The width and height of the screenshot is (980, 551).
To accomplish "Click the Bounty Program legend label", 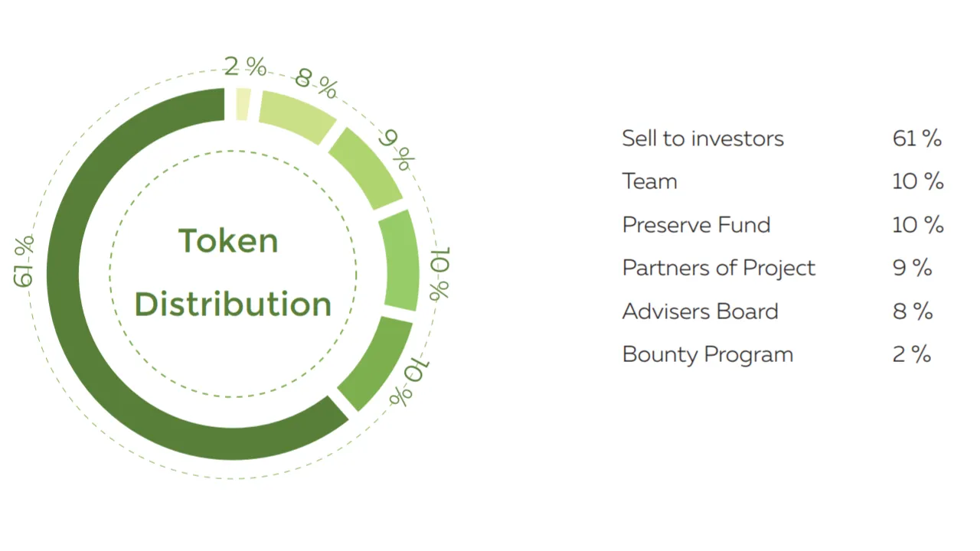I will point(707,355).
